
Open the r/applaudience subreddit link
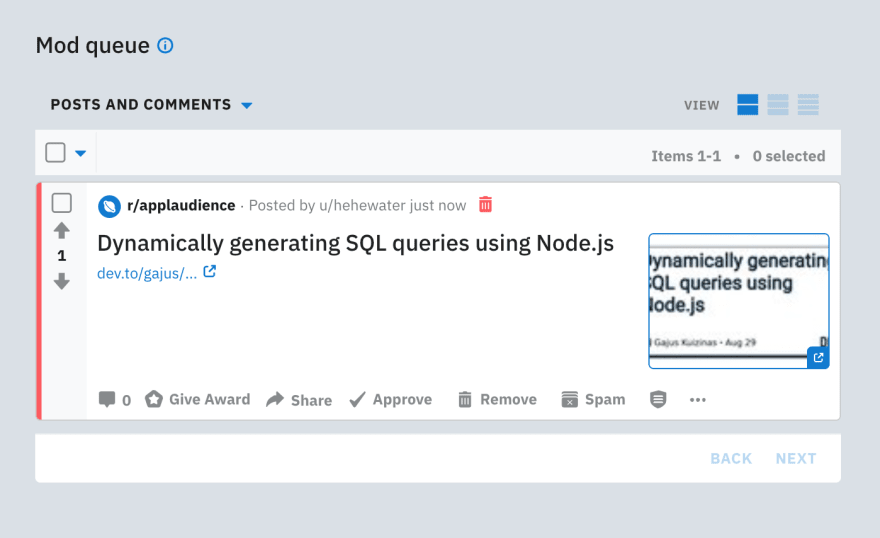tap(181, 205)
